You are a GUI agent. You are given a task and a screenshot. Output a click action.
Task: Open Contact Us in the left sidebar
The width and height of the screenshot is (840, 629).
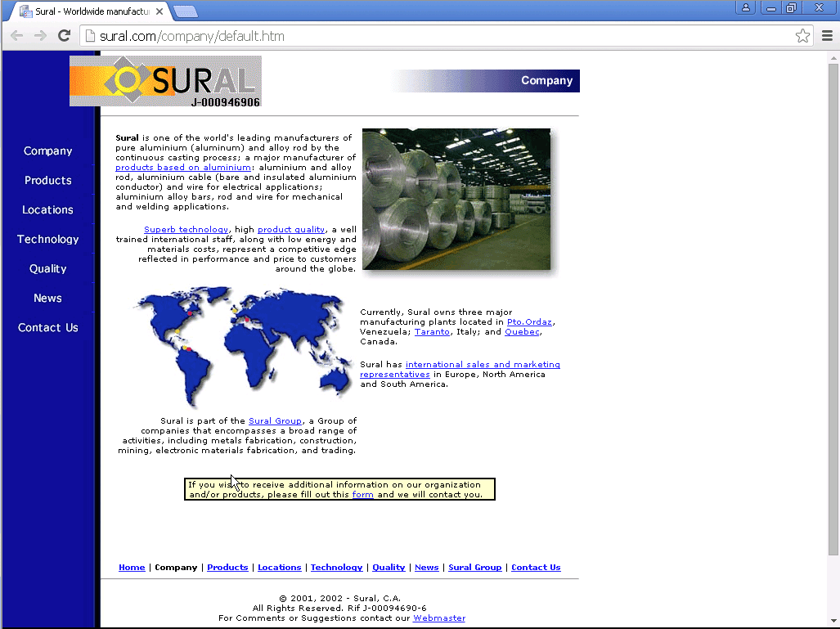[47, 328]
